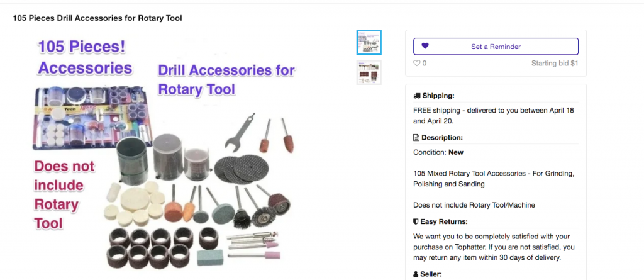Click the FREE shipping delivery text
The height and width of the screenshot is (280, 644).
pos(494,116)
